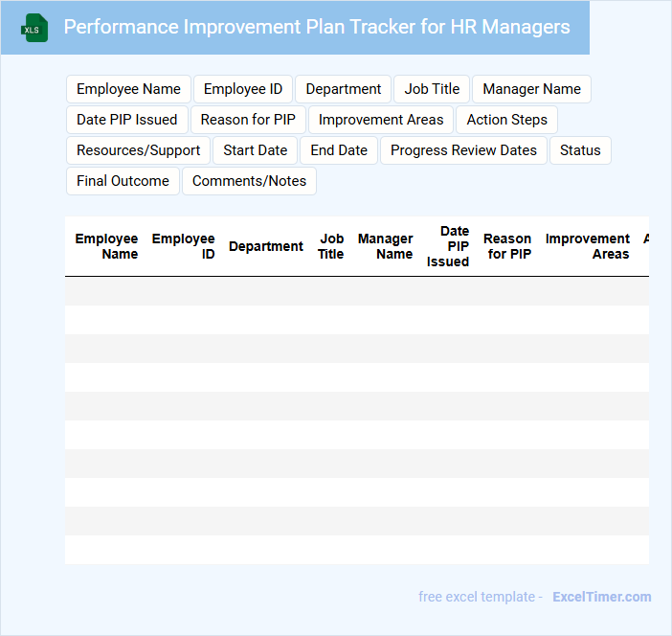672x636 pixels.
Task: Click the Improvement Areas table column header
Action: point(587,246)
